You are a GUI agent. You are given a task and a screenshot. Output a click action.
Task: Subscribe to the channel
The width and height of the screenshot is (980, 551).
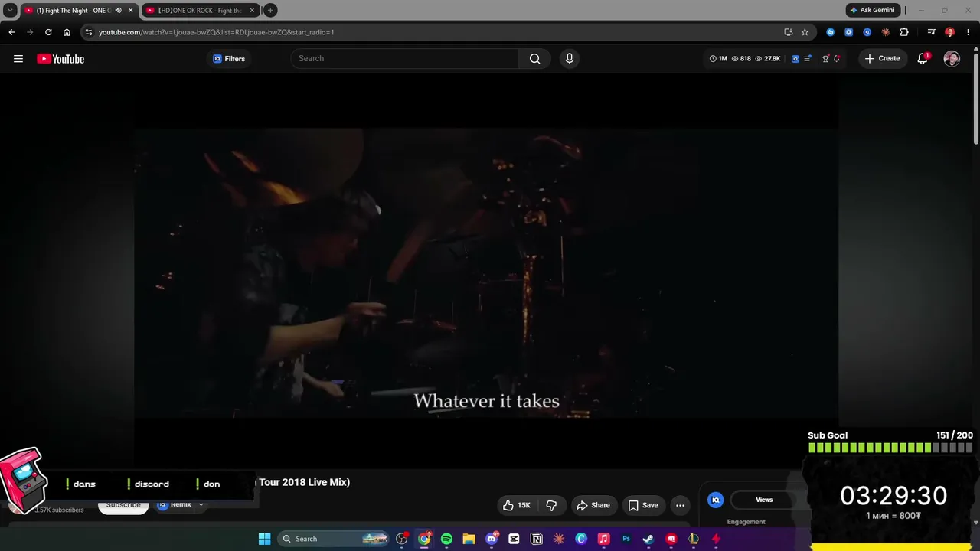click(x=123, y=505)
